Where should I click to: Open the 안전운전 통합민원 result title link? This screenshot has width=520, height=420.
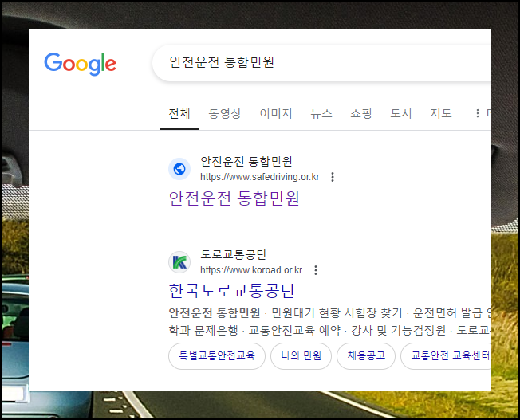234,198
